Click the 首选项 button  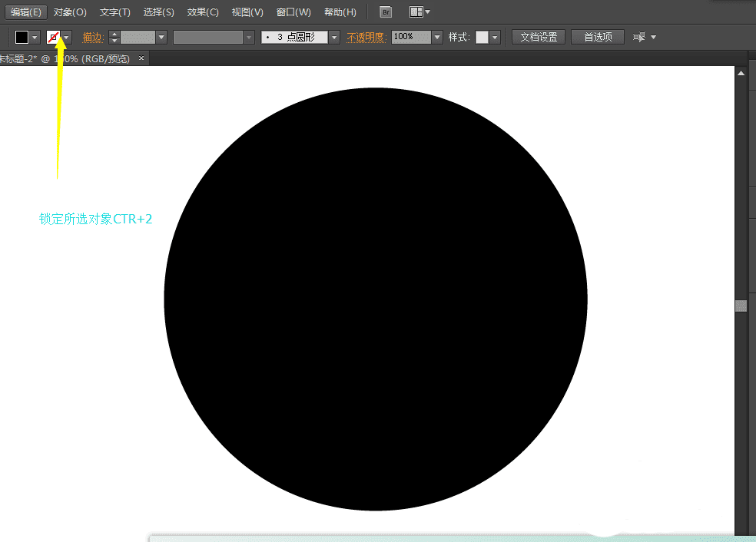pos(598,37)
